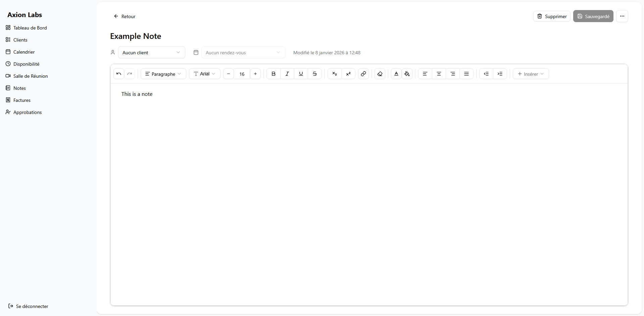Open the Insérer menu

pos(530,74)
